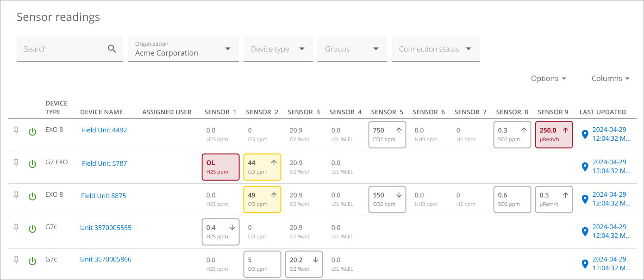
Task: Click location marker for Field Unit 8875
Action: 585,199
